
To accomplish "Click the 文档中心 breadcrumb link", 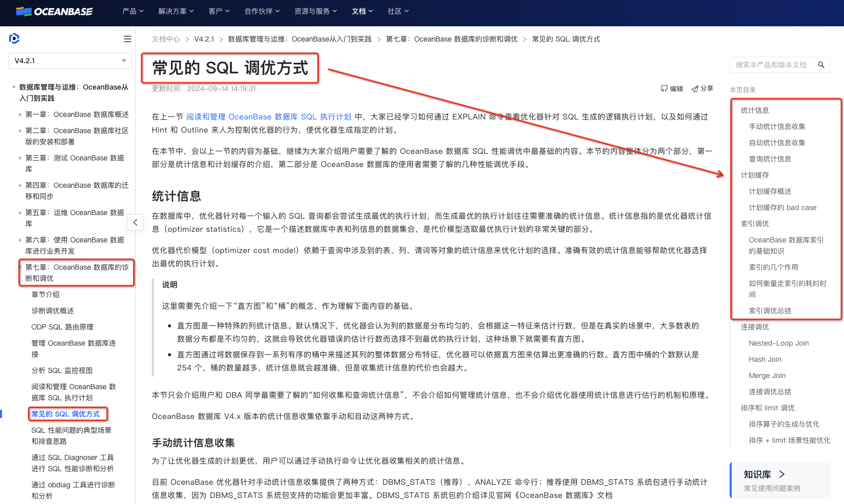I will click(165, 38).
